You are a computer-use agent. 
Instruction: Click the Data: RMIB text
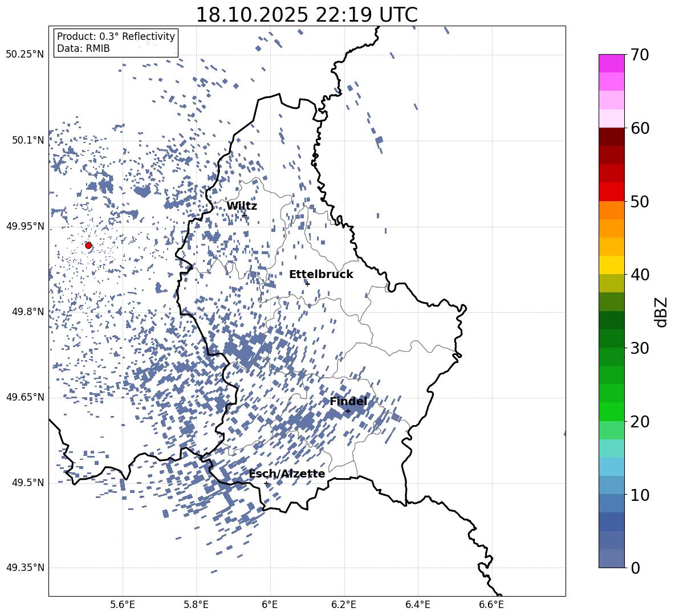point(83,48)
